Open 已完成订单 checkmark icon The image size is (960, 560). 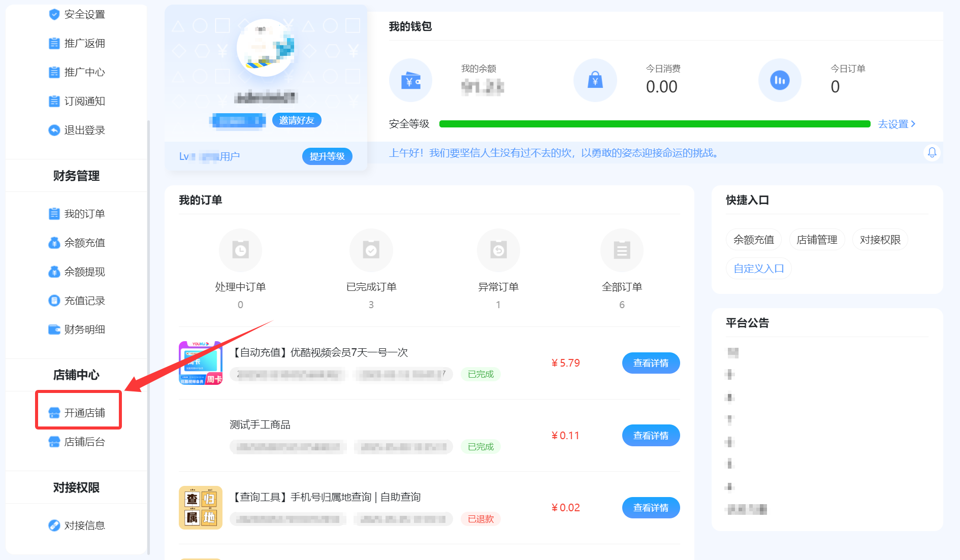tap(371, 250)
